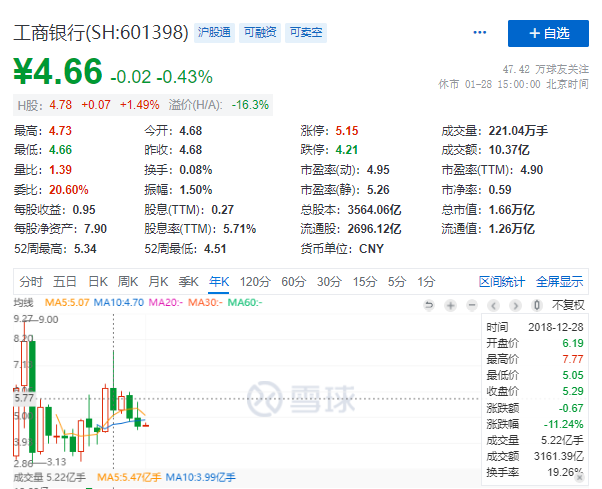This screenshot has height=489, width=602.
Task: Switch to the 月K chart tab
Action: click(158, 282)
